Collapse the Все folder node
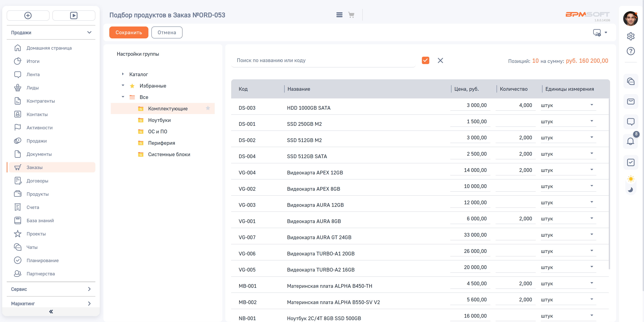Viewport: 644px width, 322px height. [123, 97]
